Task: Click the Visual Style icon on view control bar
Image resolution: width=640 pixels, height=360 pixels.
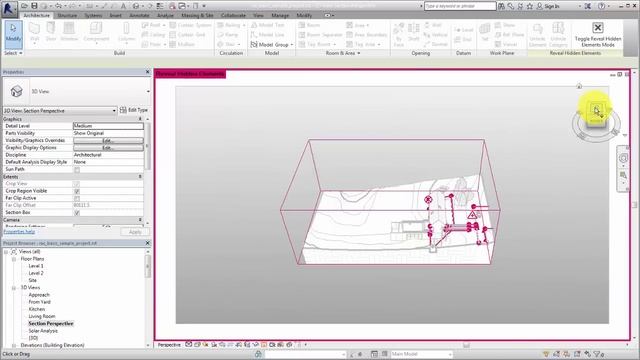Action: coord(197,345)
